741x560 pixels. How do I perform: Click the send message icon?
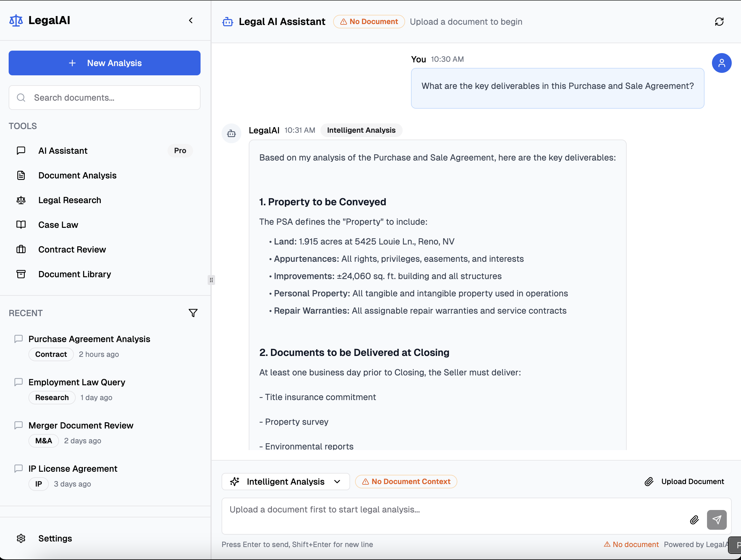pos(717,520)
